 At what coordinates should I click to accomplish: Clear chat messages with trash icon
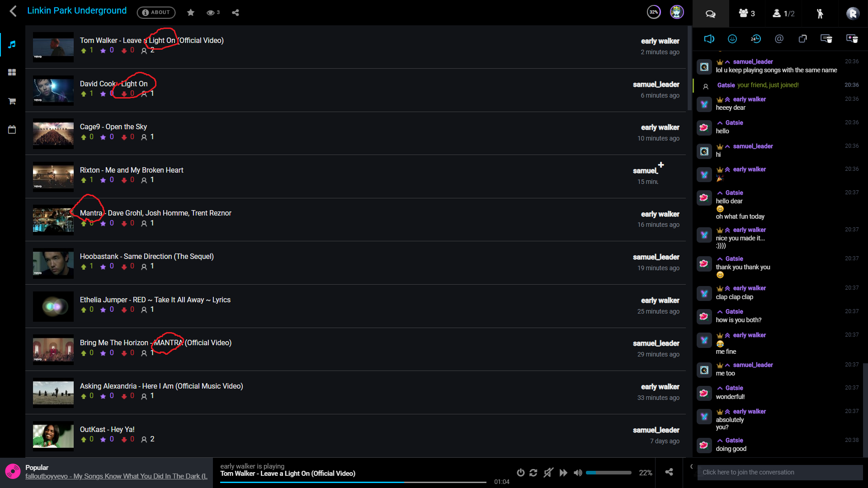826,39
